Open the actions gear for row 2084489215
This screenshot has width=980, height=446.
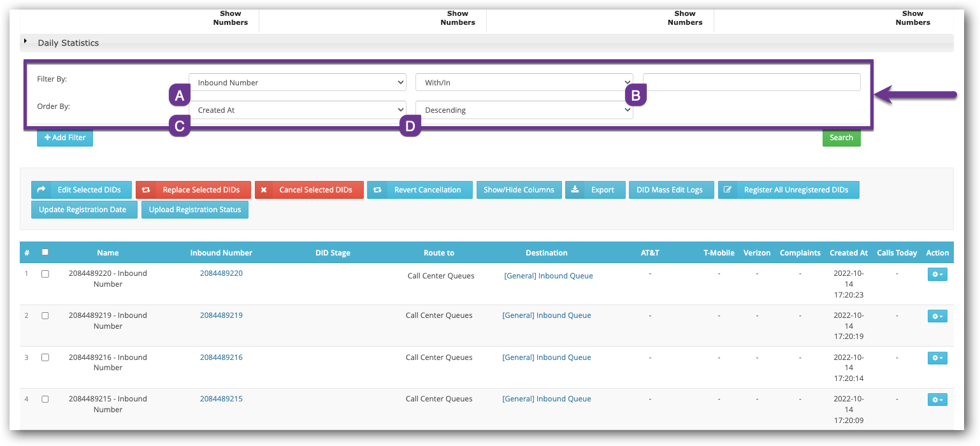(x=937, y=399)
